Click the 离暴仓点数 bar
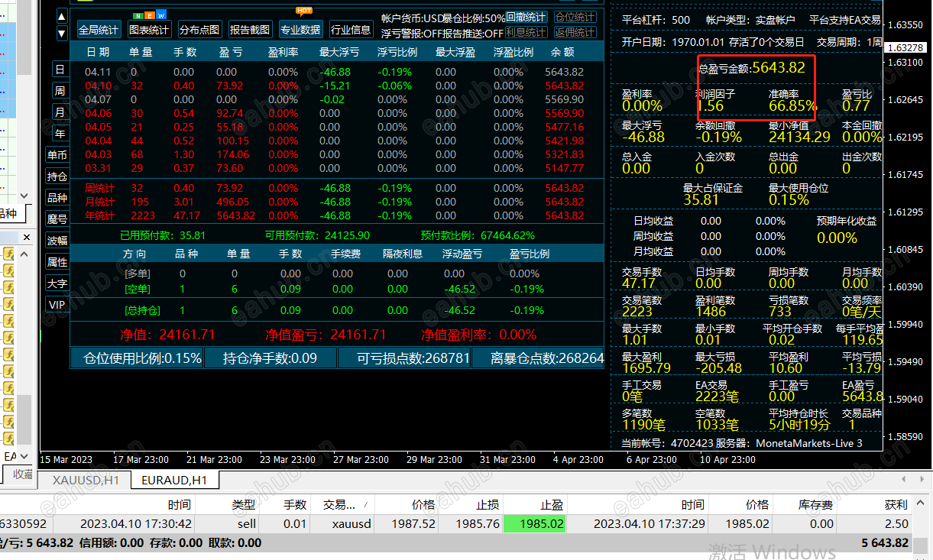This screenshot has height=560, width=933. tap(538, 358)
